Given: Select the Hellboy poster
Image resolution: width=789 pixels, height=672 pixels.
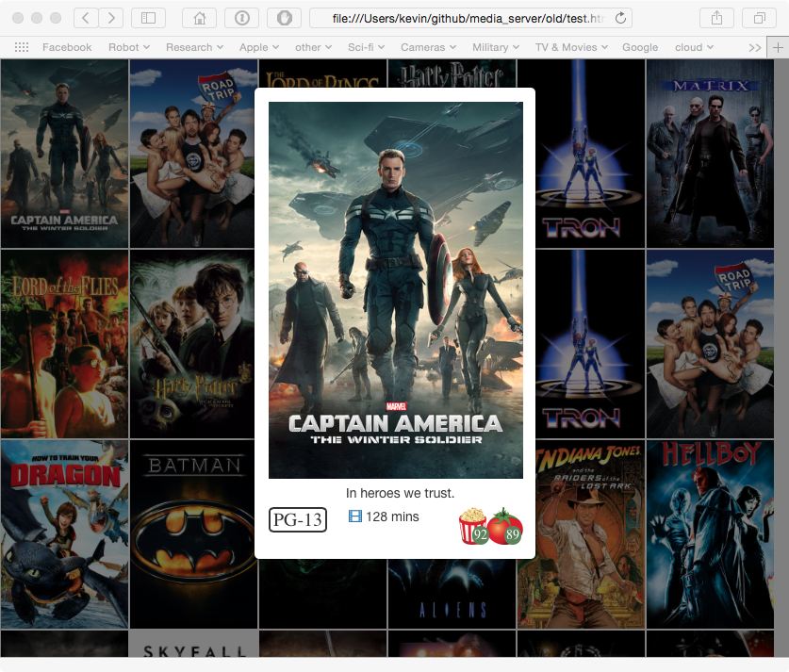Looking at the screenshot, I should [x=710, y=534].
